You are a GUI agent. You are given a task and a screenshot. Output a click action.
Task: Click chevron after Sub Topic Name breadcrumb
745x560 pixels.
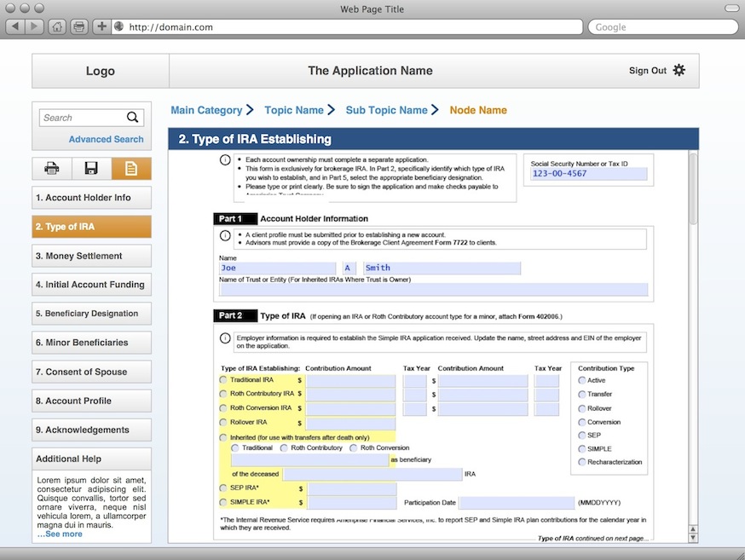pyautogui.click(x=435, y=110)
